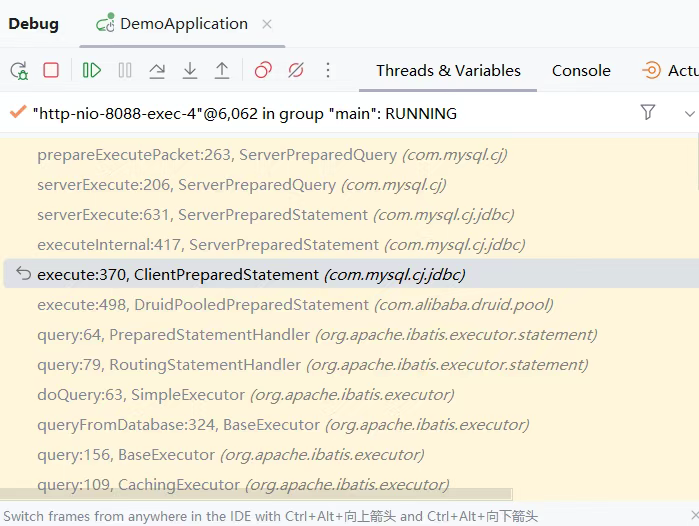Select the http-nio-8088-exec-4 thread selector
The image size is (699, 526).
[245, 114]
